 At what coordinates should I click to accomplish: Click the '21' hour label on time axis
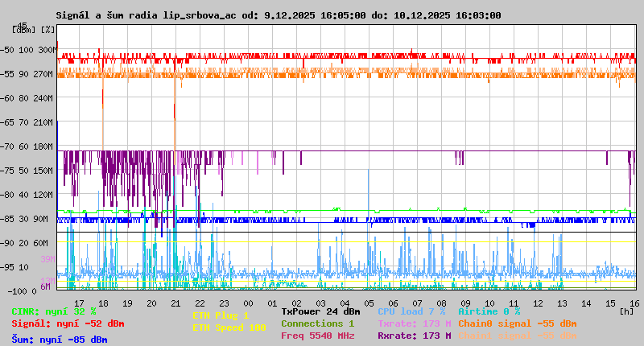(x=175, y=303)
